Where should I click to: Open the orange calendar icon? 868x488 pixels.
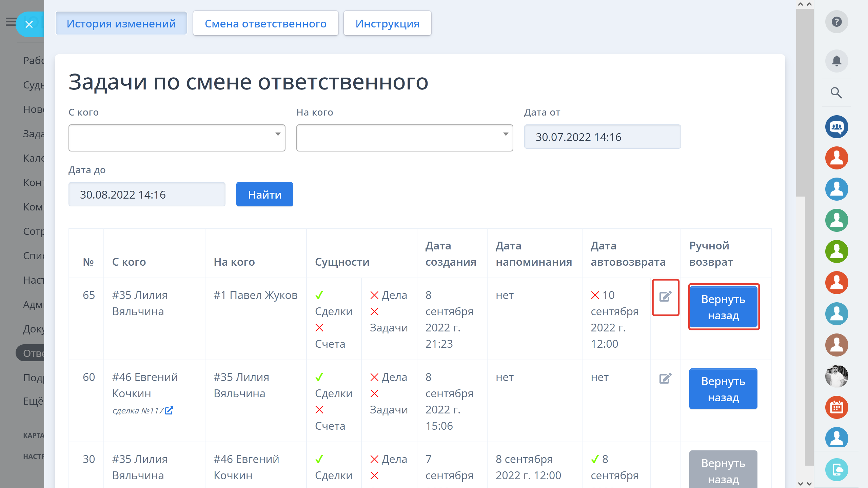836,407
